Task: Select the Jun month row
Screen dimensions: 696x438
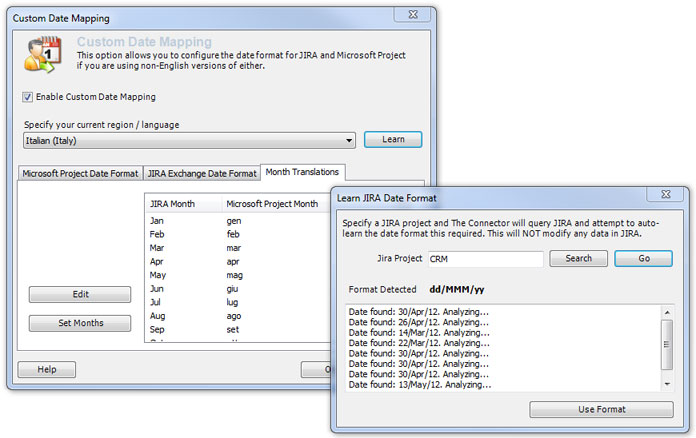Action: click(x=237, y=289)
